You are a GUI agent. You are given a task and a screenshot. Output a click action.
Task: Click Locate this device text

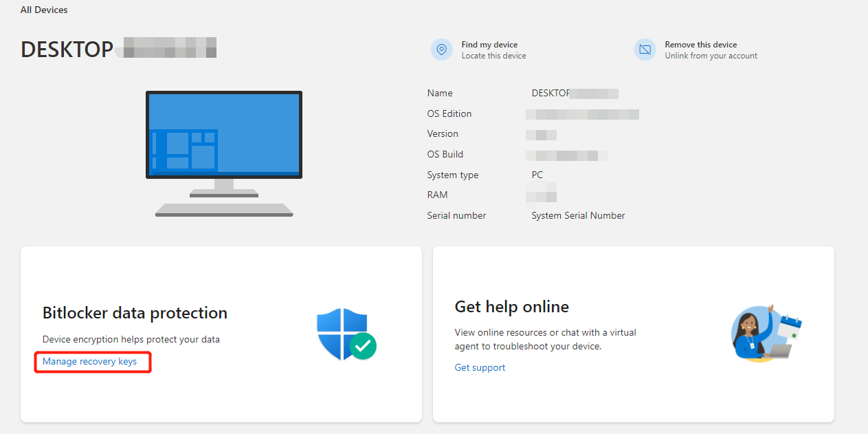[492, 54]
